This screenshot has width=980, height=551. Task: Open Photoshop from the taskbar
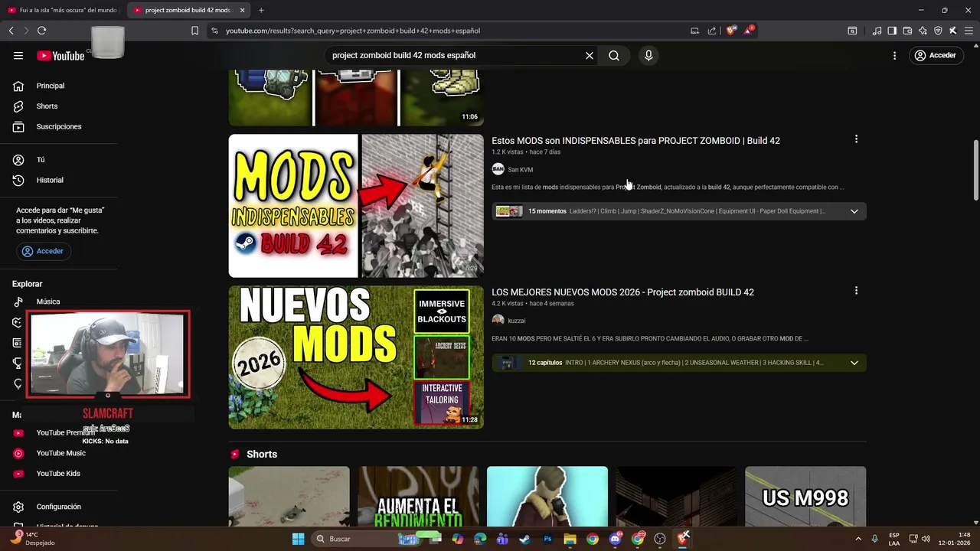click(547, 539)
